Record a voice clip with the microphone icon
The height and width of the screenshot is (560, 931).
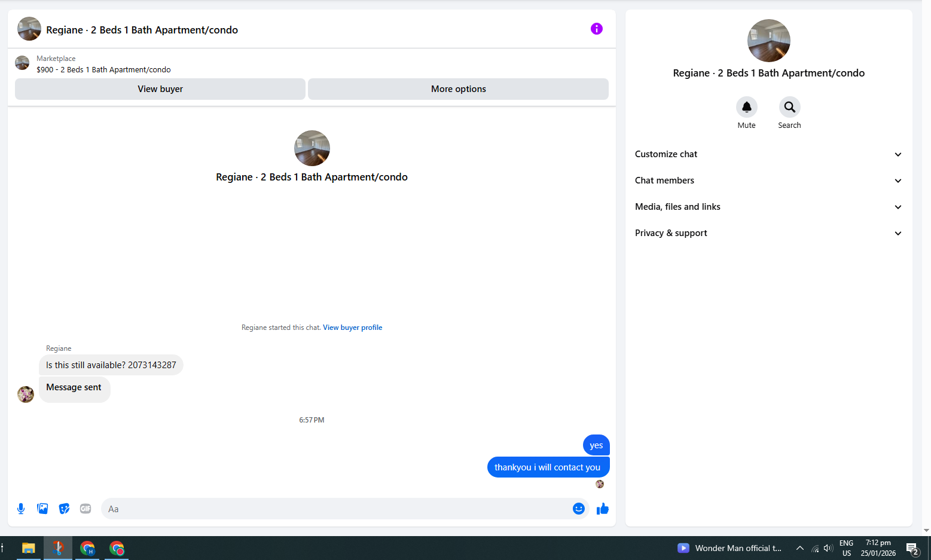[x=21, y=509]
